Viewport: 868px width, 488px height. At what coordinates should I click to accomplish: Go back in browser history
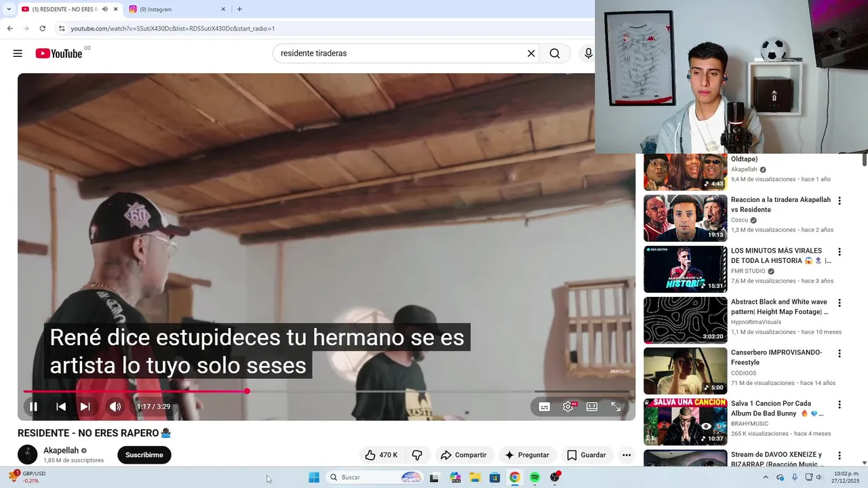(9, 28)
